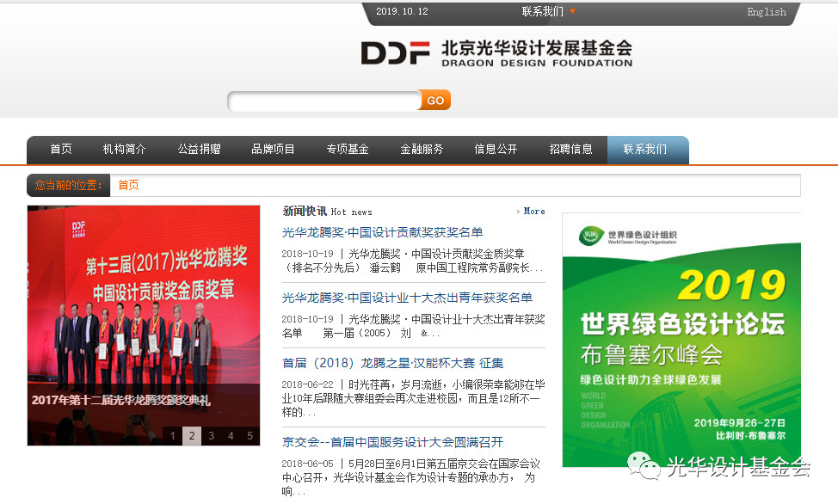Click the More link for hot news
Image resolution: width=838 pixels, height=504 pixels.
(x=534, y=211)
